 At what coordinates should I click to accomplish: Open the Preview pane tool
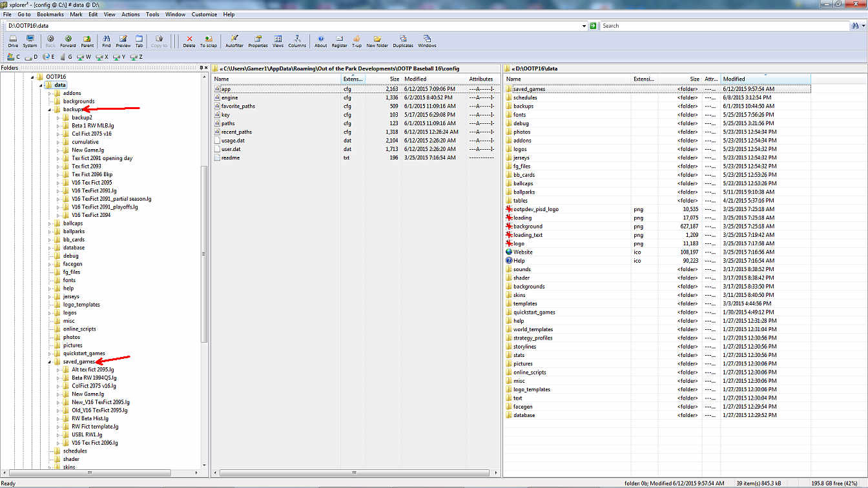coord(123,41)
